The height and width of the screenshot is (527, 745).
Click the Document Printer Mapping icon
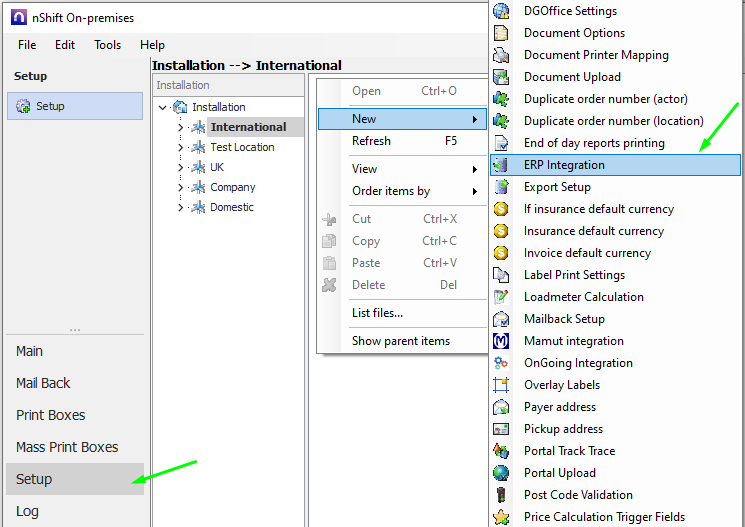click(x=501, y=55)
